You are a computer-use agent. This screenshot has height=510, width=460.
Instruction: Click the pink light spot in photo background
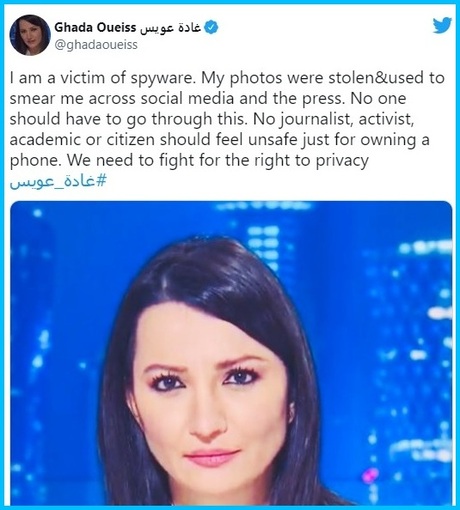(371, 475)
